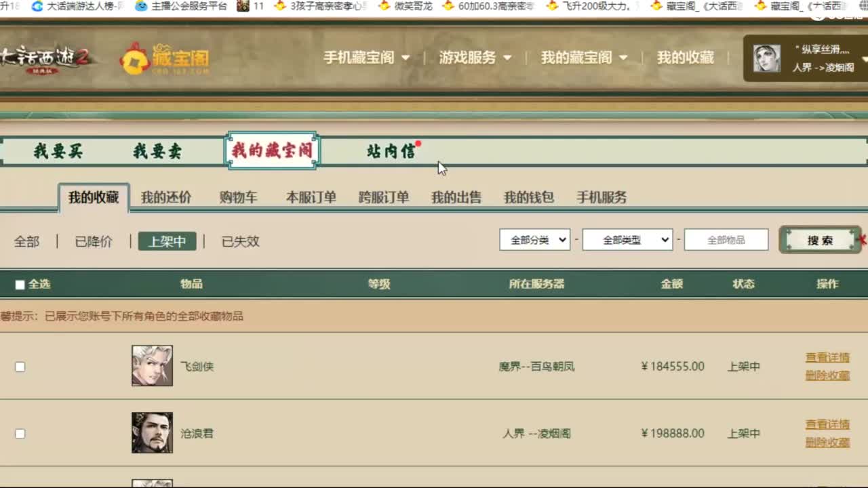Viewport: 868px width, 488px height.
Task: Check the 飞剑侠 row checkbox
Action: click(x=20, y=367)
